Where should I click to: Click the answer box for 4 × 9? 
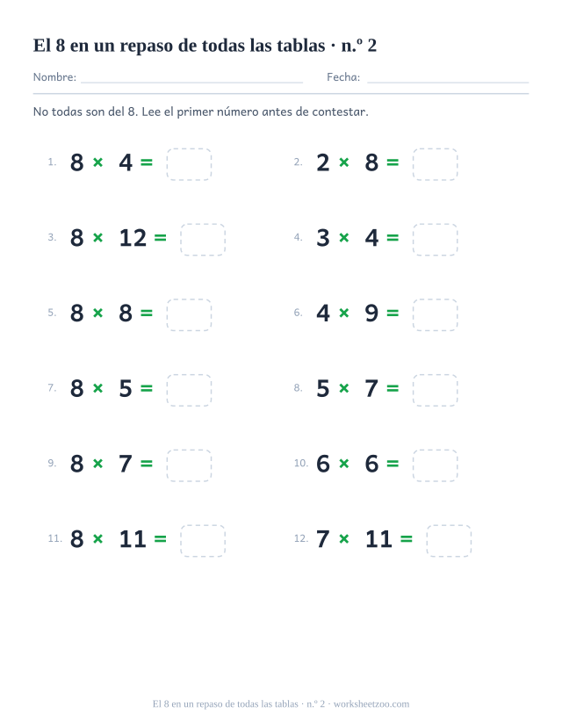(x=435, y=314)
